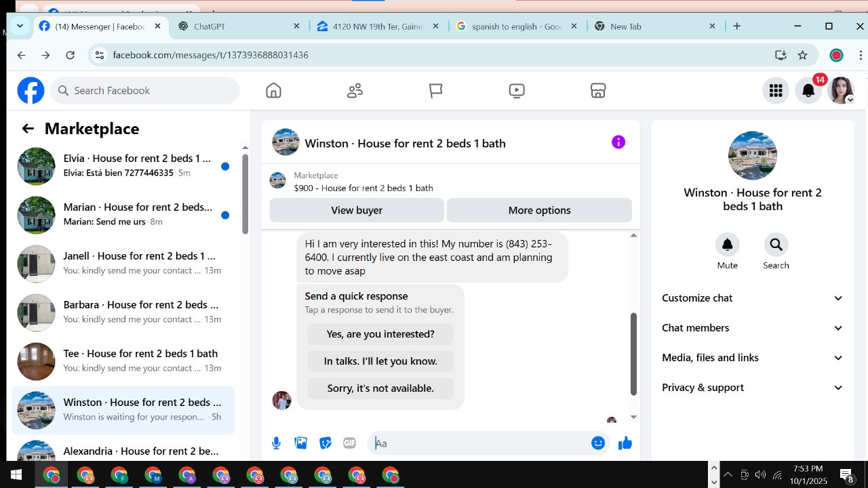The height and width of the screenshot is (488, 868).
Task: Expand Chat members section
Action: pyautogui.click(x=753, y=328)
